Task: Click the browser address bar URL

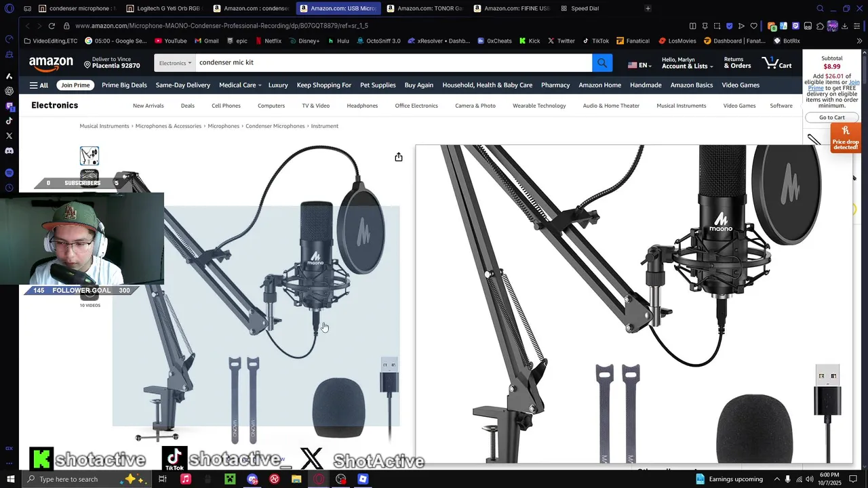Action: point(222,26)
